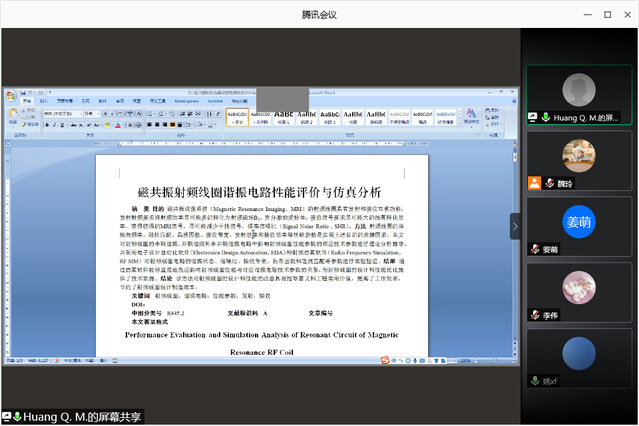This screenshot has height=426, width=639.
Task: Toggle Italic formatting in the ribbon
Action: 55,125
